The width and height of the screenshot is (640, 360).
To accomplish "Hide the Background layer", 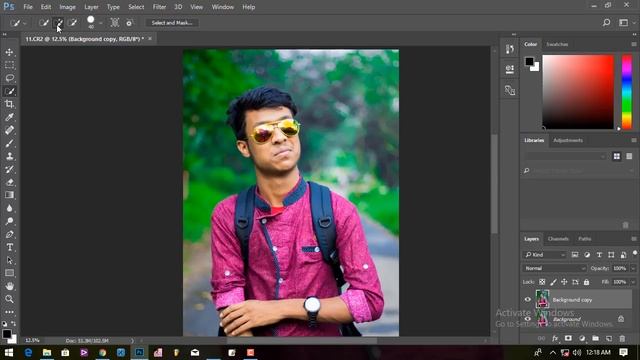I will pyautogui.click(x=528, y=319).
